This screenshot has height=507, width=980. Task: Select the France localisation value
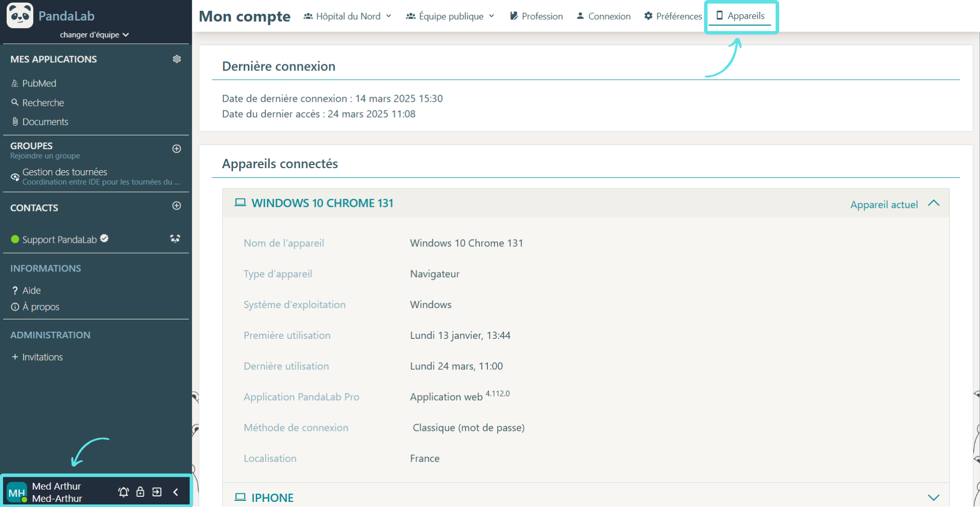[425, 458]
